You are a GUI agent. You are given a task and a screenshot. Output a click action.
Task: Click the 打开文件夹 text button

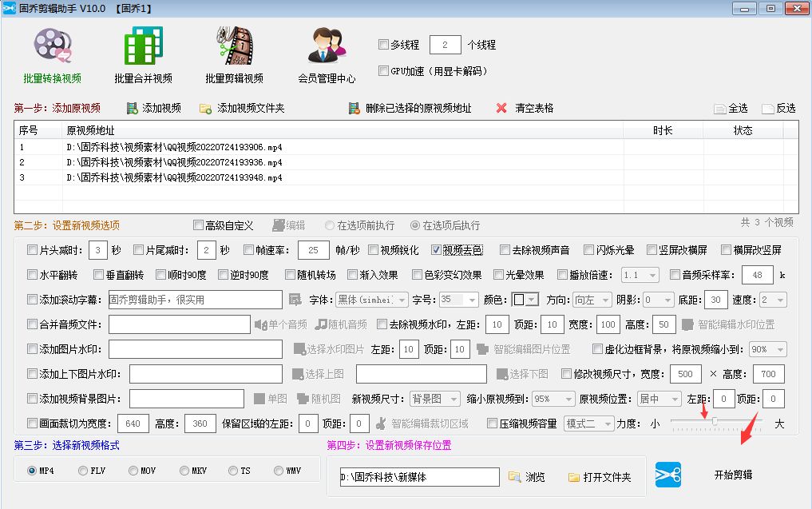coord(607,477)
